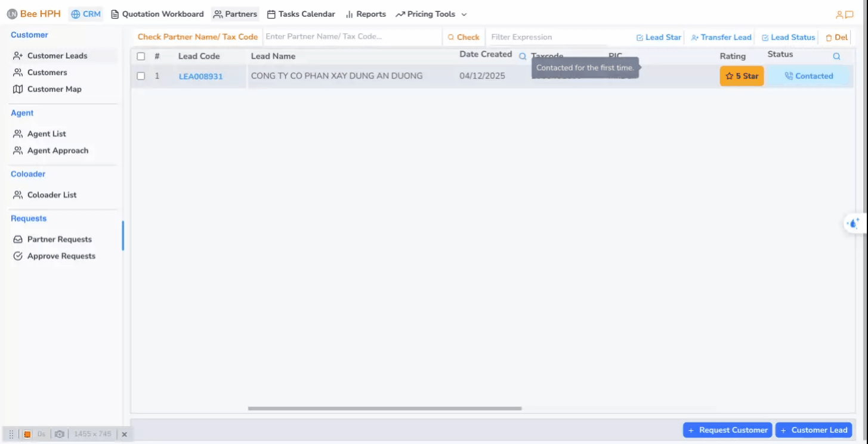Click the + Customer Lead button
Viewport: 868px width, 444px height.
click(813, 430)
